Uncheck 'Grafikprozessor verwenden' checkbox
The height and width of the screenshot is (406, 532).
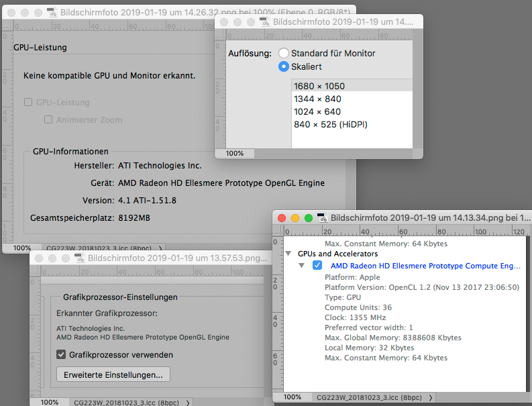click(61, 355)
